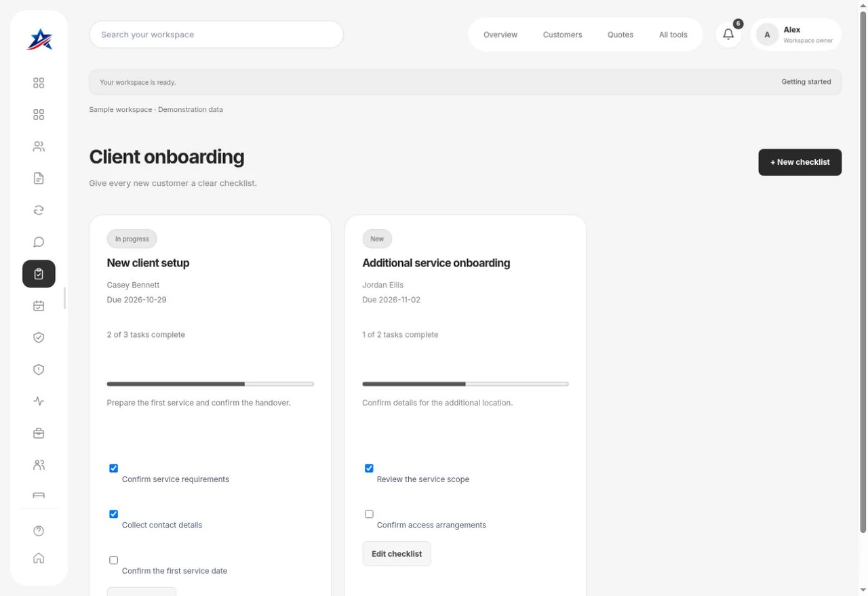This screenshot has width=868, height=596.
Task: Click the shield with exclamation mark icon
Action: pos(39,370)
